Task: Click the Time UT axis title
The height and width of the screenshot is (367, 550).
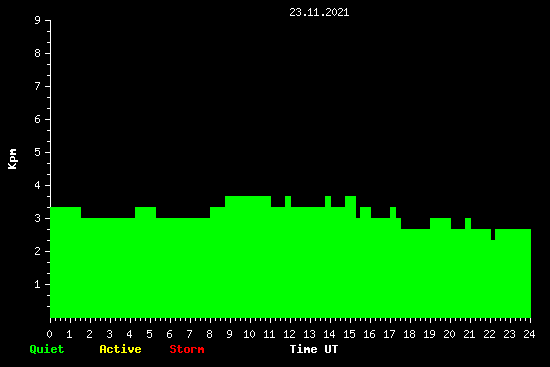Action: 314,349
